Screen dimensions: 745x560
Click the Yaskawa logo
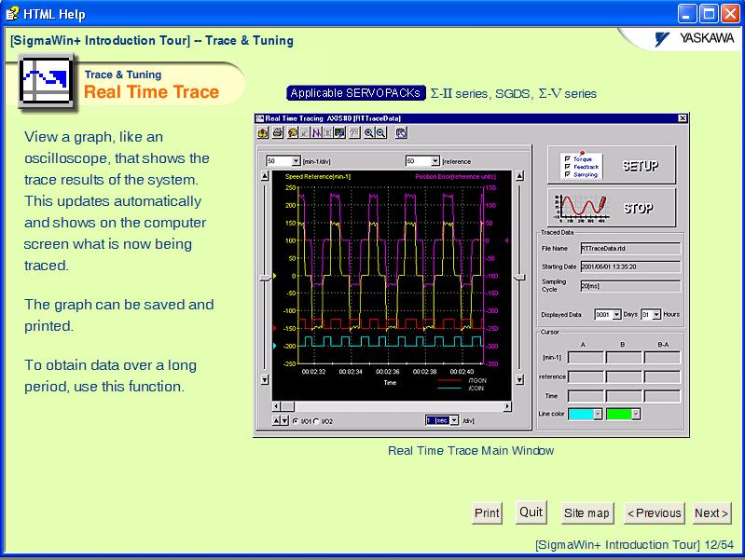point(694,38)
